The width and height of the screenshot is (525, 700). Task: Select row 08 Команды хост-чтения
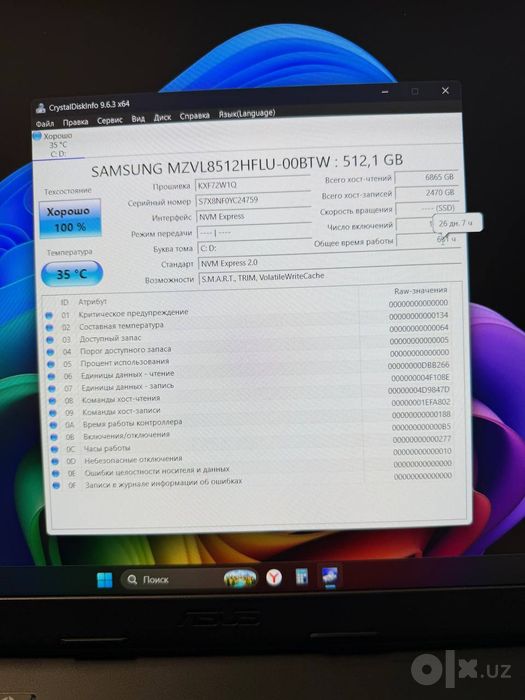click(x=251, y=396)
